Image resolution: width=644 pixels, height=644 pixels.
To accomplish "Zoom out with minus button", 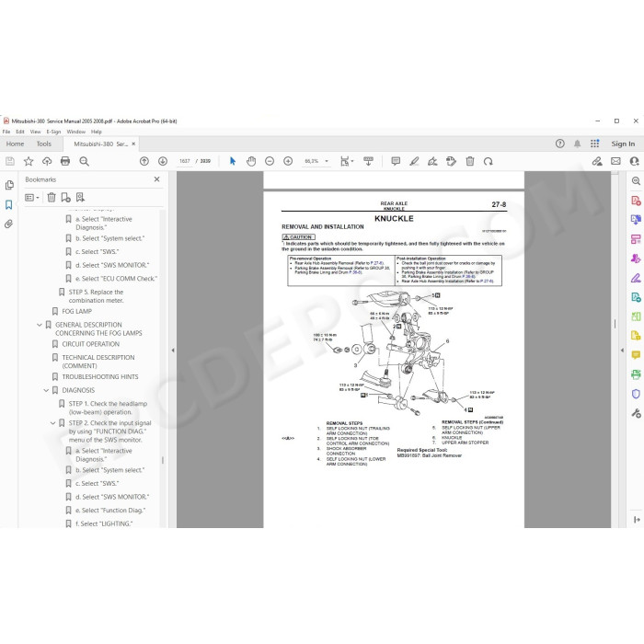I will click(270, 161).
